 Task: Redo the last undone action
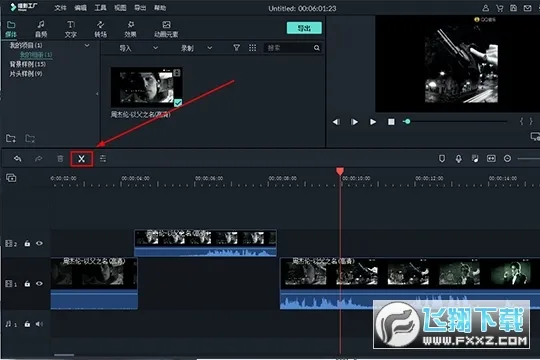[38, 159]
